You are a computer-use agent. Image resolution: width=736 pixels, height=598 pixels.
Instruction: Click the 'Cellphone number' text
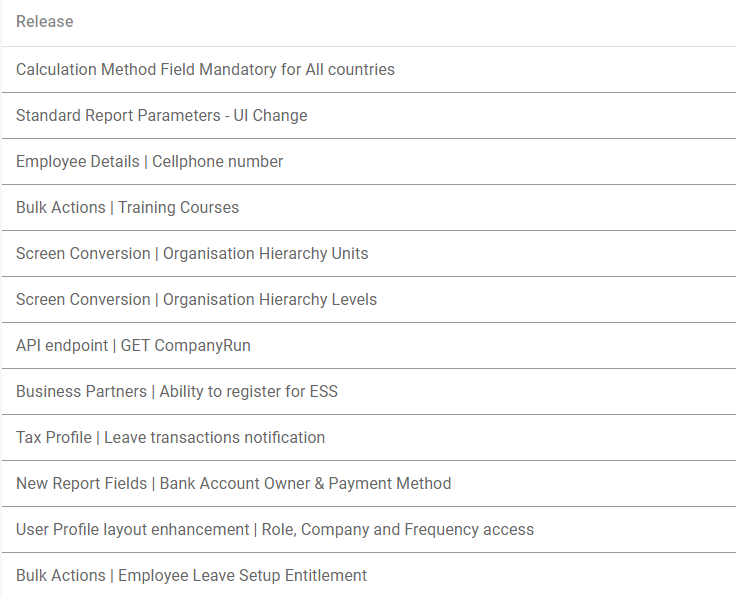pyautogui.click(x=218, y=162)
